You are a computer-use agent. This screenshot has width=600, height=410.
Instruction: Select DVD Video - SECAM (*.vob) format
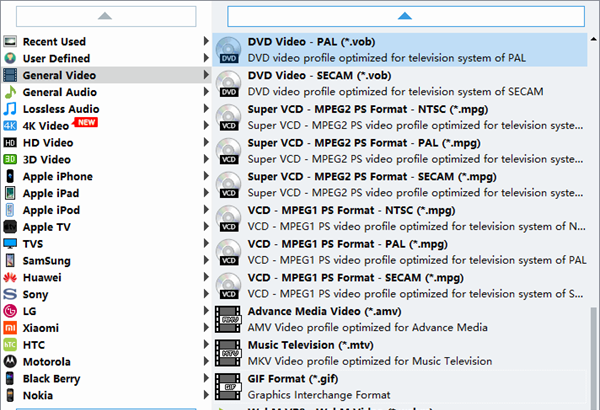coord(400,83)
